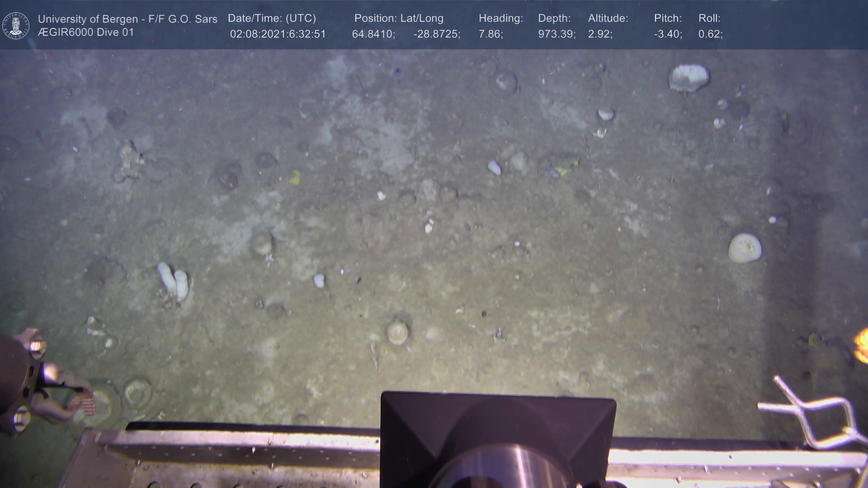
Task: Click the Position Lat/Long label
Action: tap(399, 19)
